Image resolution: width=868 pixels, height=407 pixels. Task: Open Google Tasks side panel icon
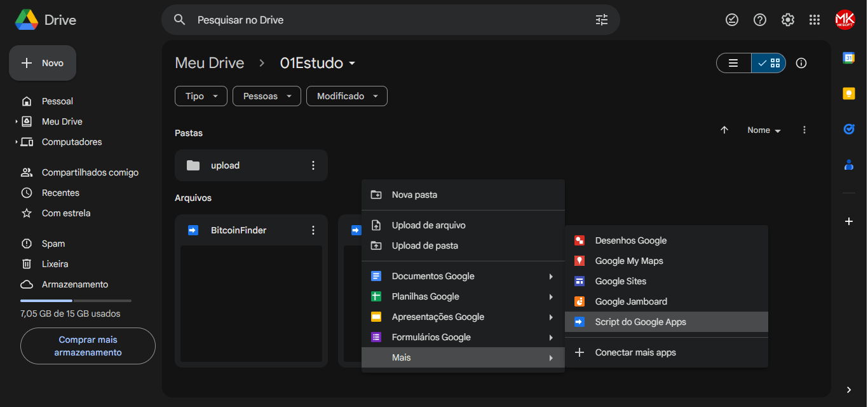[x=848, y=129]
